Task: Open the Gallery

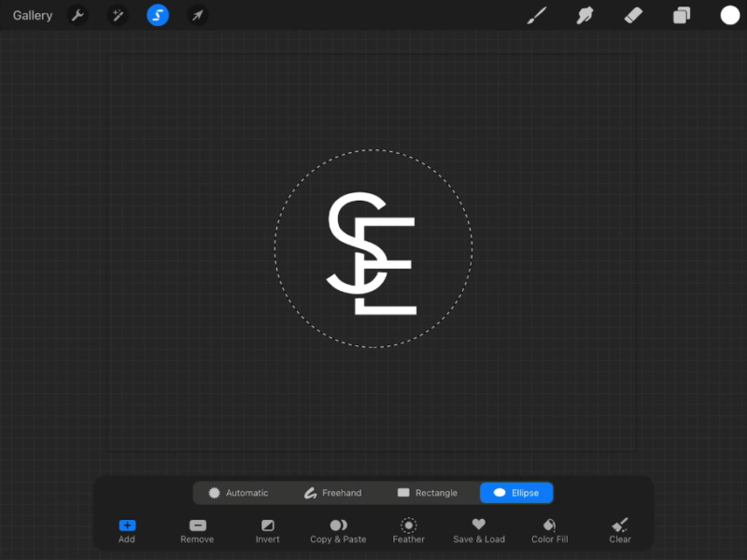Action: (x=32, y=15)
